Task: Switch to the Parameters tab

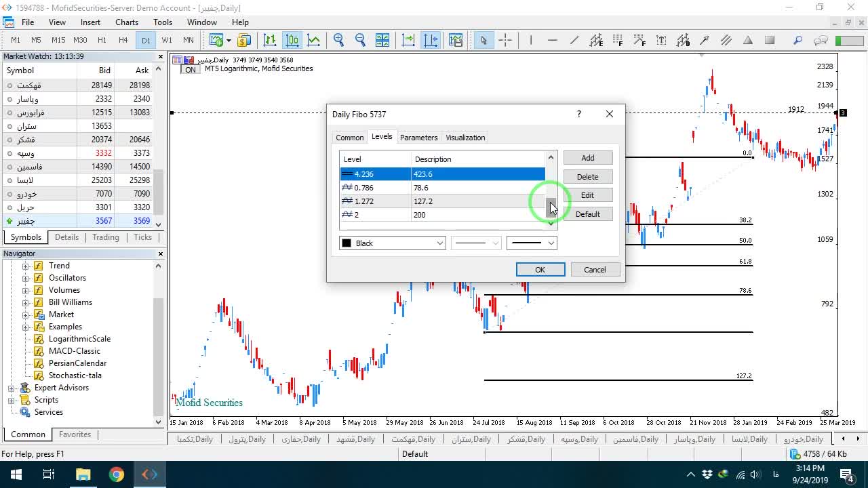Action: [418, 138]
